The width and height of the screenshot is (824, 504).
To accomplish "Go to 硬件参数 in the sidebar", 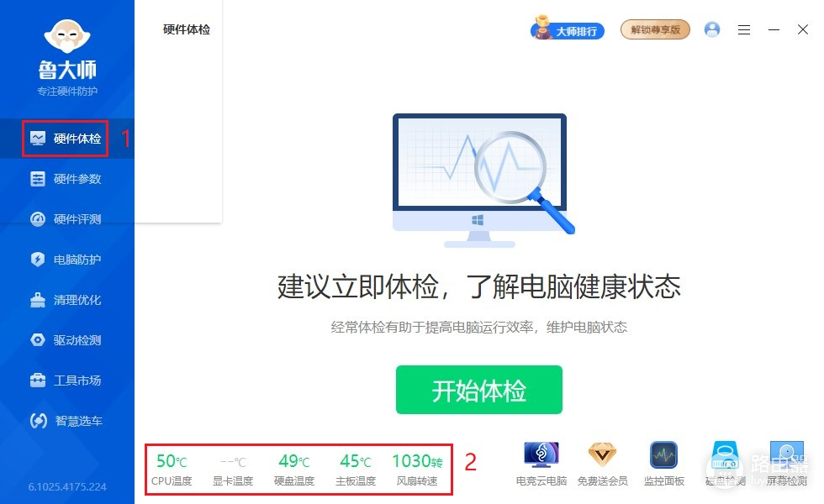I will pyautogui.click(x=66, y=179).
